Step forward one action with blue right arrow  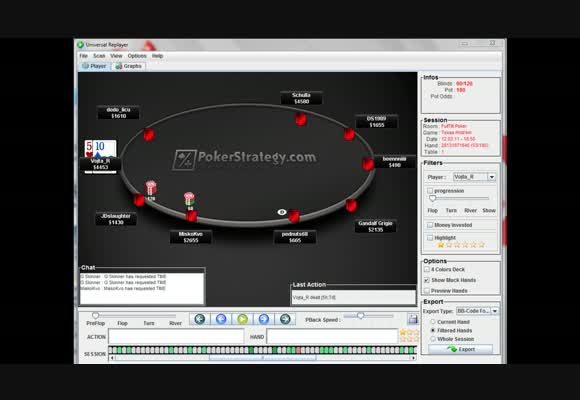(264, 319)
